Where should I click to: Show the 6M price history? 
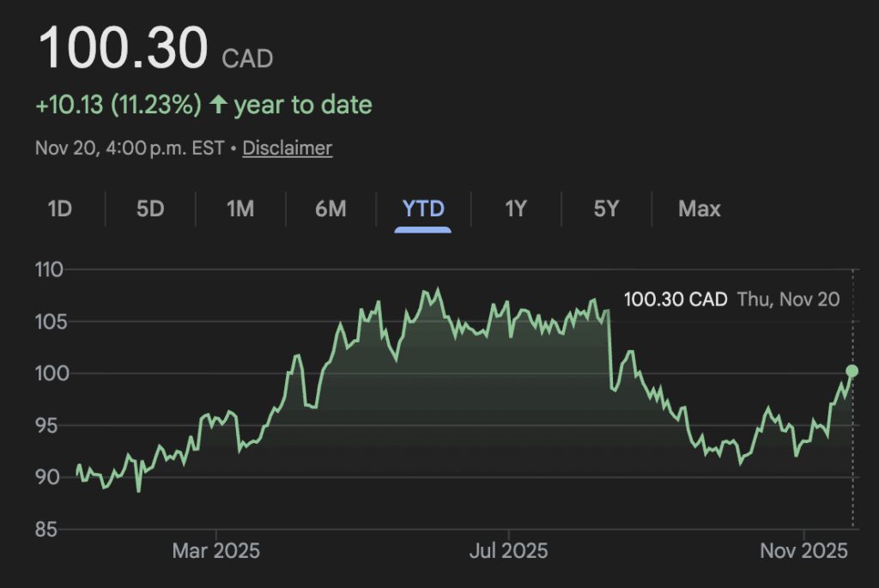click(x=330, y=209)
